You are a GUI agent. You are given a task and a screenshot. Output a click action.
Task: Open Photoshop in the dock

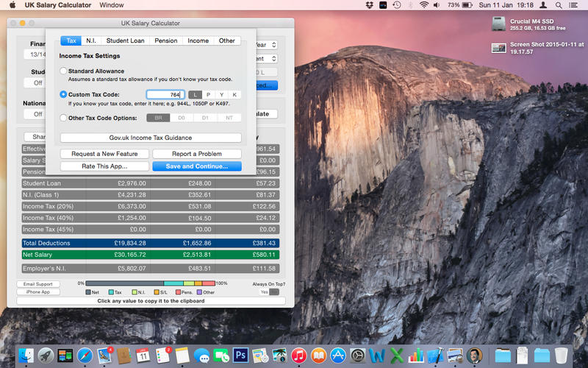241,355
